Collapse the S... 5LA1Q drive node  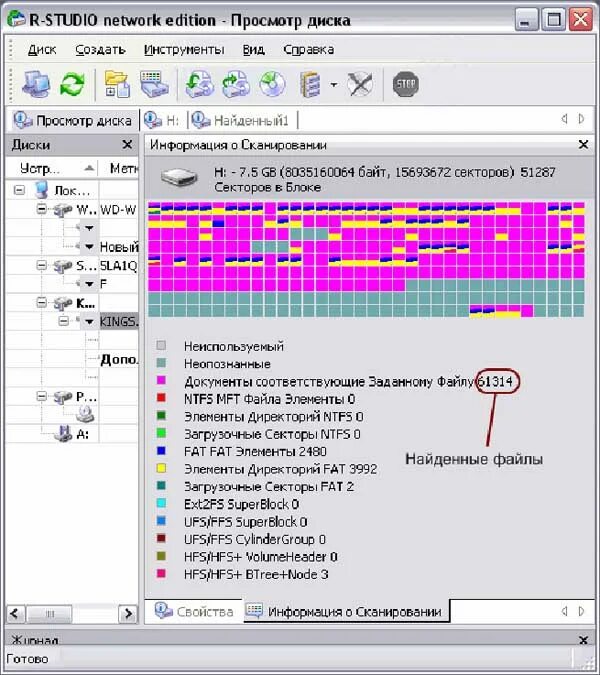[x=42, y=265]
